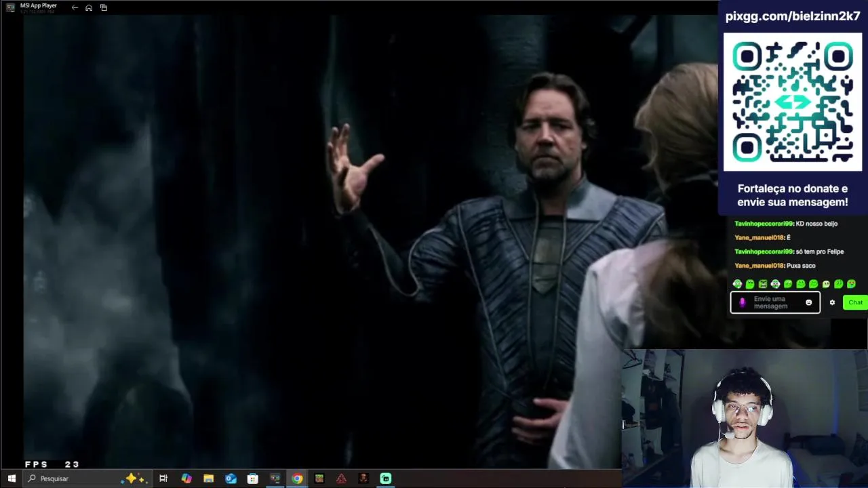The width and height of the screenshot is (868, 488).
Task: Click Yane_manuel018 beside the É message
Action: [x=759, y=238]
